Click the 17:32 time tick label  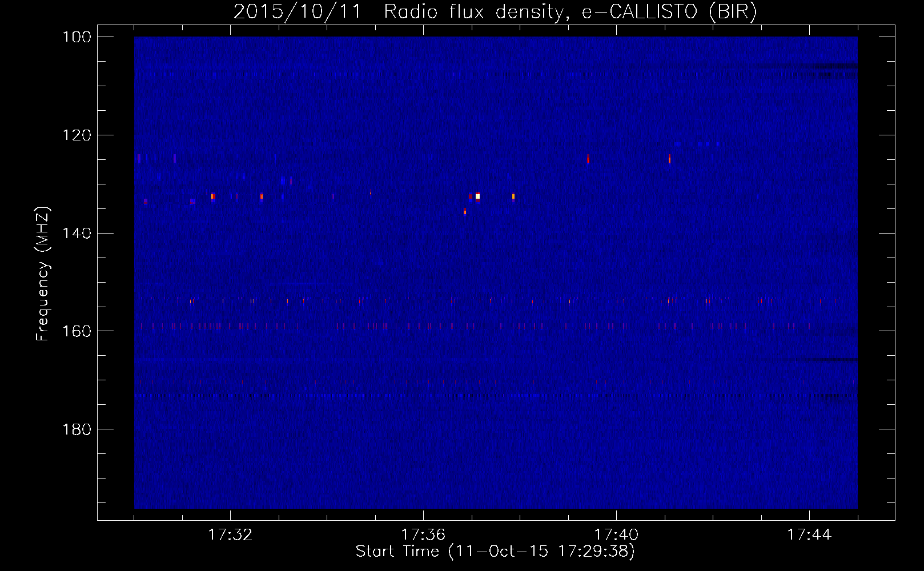point(230,534)
